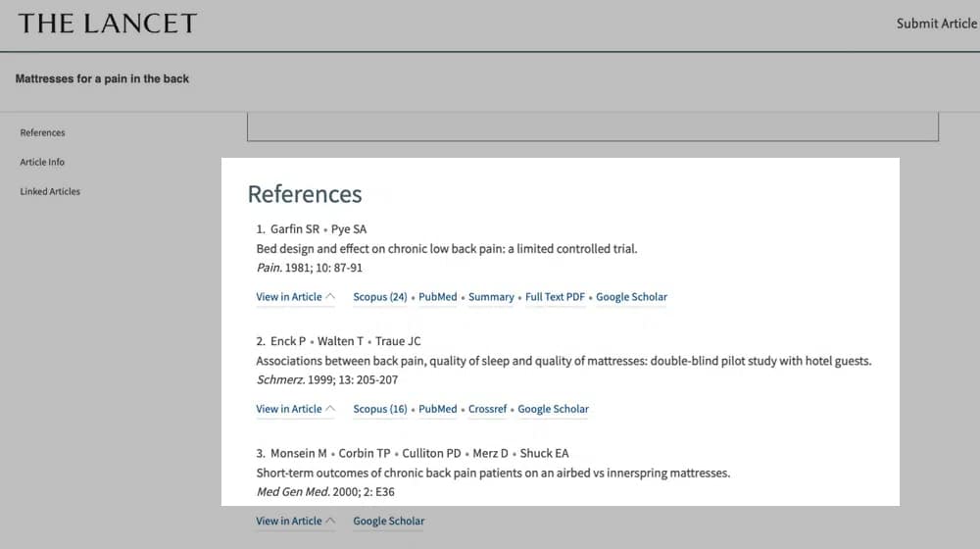Click the References section heading
Viewport: 980px width, 549px height.
click(x=305, y=194)
